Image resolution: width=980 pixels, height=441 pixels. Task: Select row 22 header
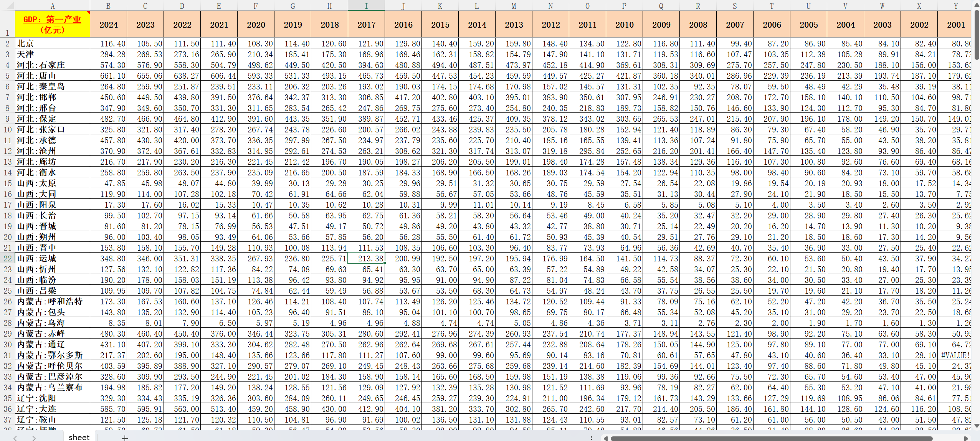coord(7,258)
